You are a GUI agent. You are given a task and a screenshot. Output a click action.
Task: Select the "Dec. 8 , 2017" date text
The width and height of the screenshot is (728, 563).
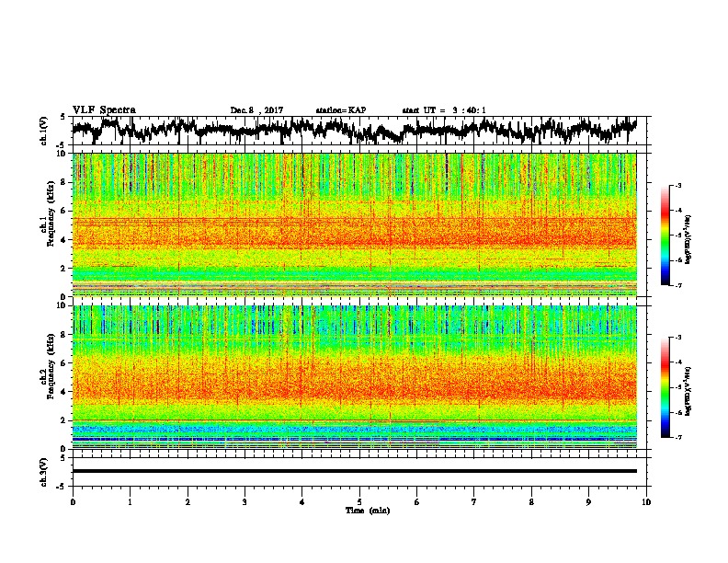[256, 110]
